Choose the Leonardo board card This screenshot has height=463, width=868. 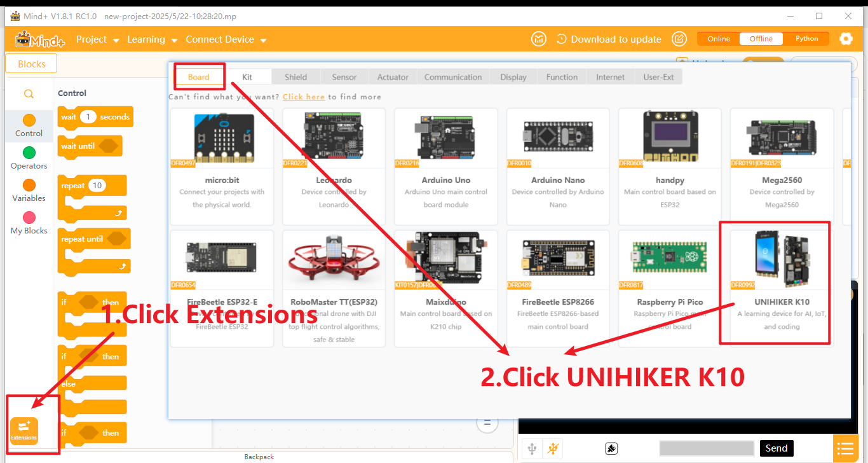334,167
